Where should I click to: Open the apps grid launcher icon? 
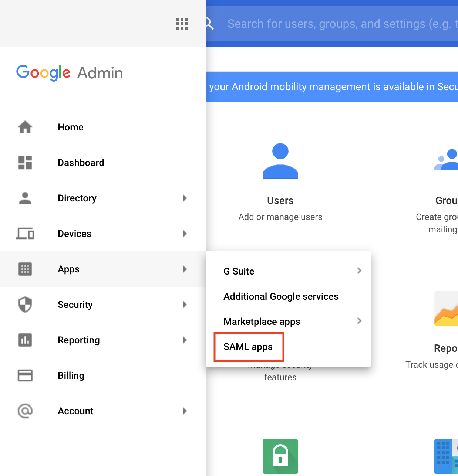point(182,24)
